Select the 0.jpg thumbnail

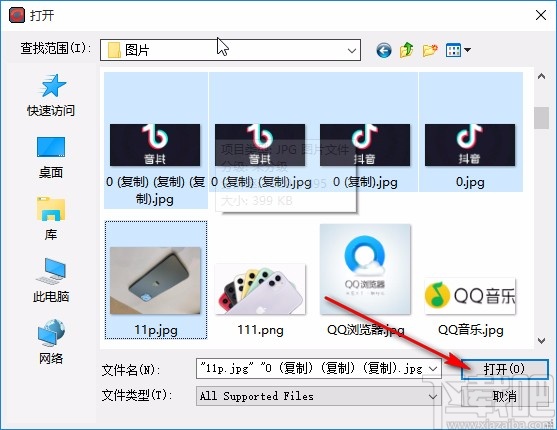pos(470,145)
